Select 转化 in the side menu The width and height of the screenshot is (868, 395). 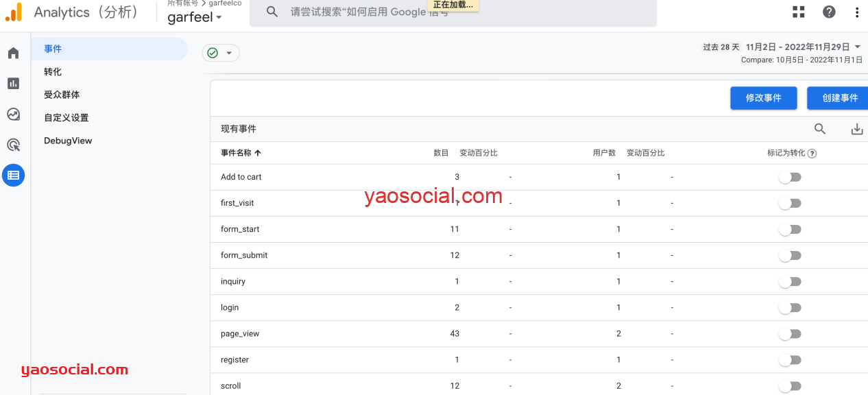coord(53,72)
